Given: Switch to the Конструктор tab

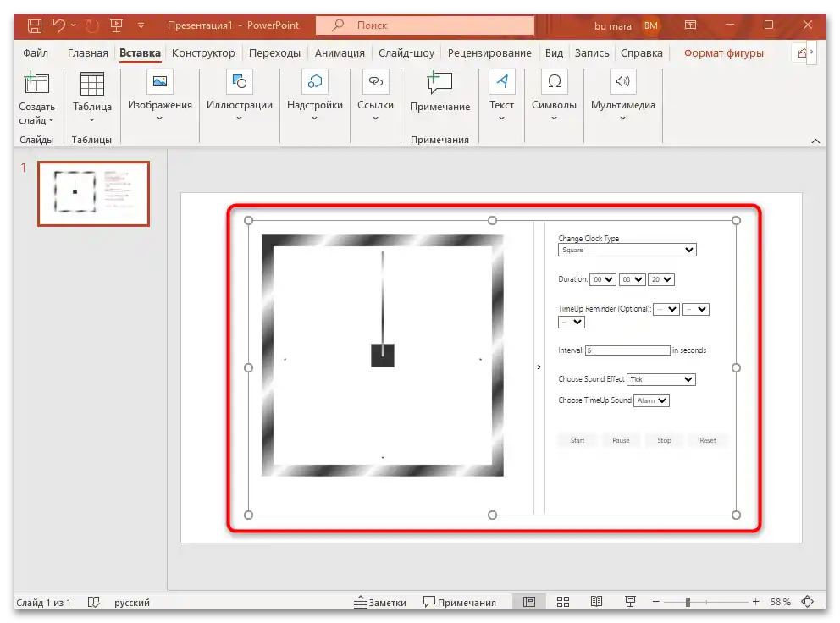Looking at the screenshot, I should click(203, 52).
